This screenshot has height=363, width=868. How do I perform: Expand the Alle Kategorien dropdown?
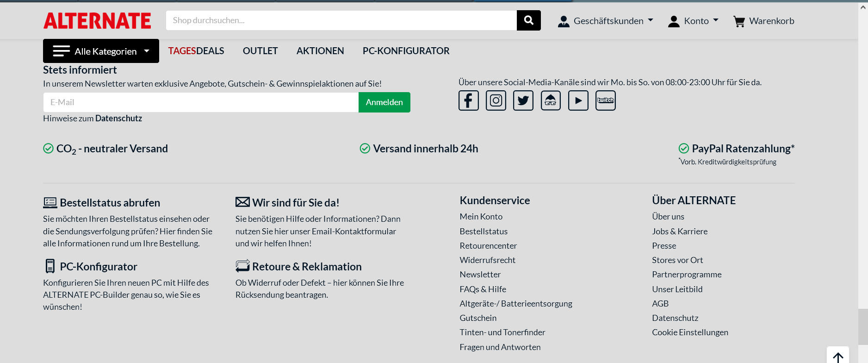[101, 51]
